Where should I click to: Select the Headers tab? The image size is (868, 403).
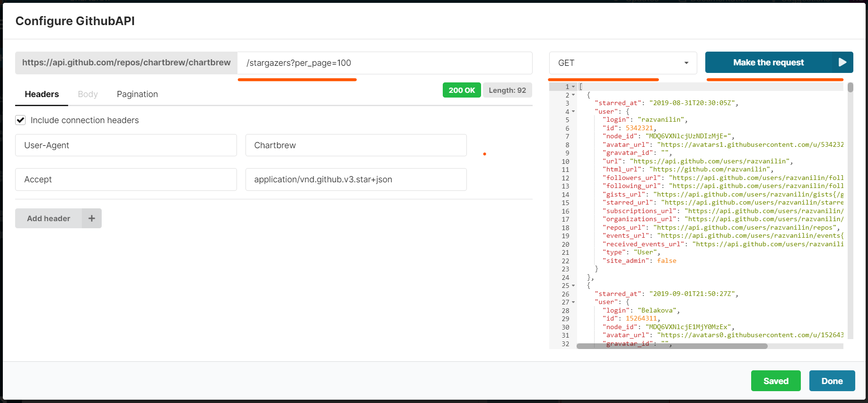pyautogui.click(x=42, y=94)
